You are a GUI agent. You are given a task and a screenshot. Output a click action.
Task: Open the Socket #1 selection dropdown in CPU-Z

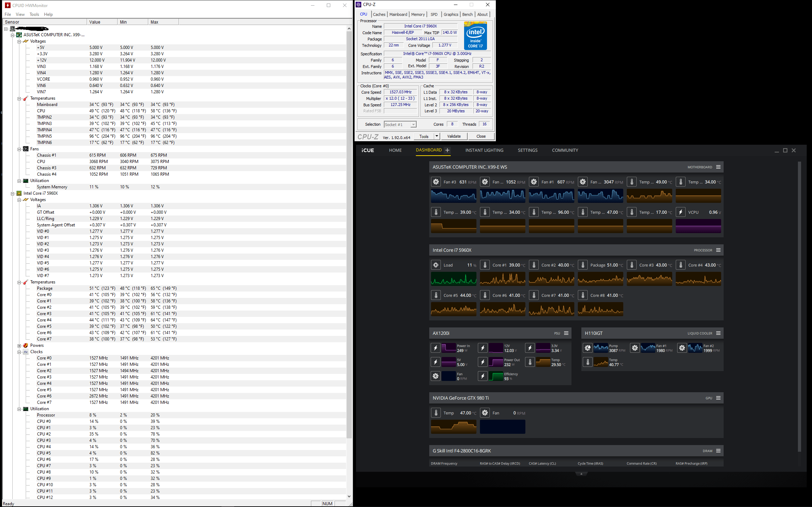coord(414,125)
